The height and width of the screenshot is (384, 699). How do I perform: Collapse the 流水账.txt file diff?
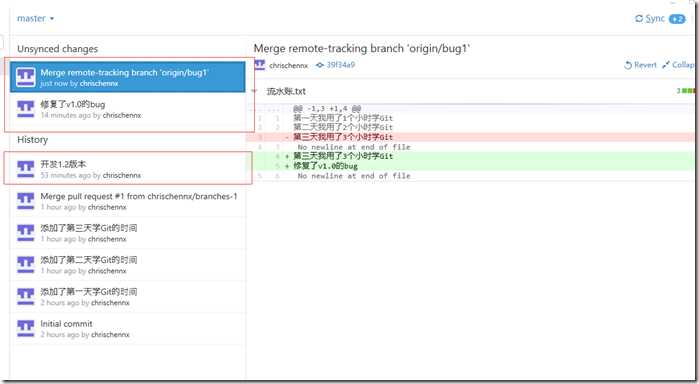(255, 91)
